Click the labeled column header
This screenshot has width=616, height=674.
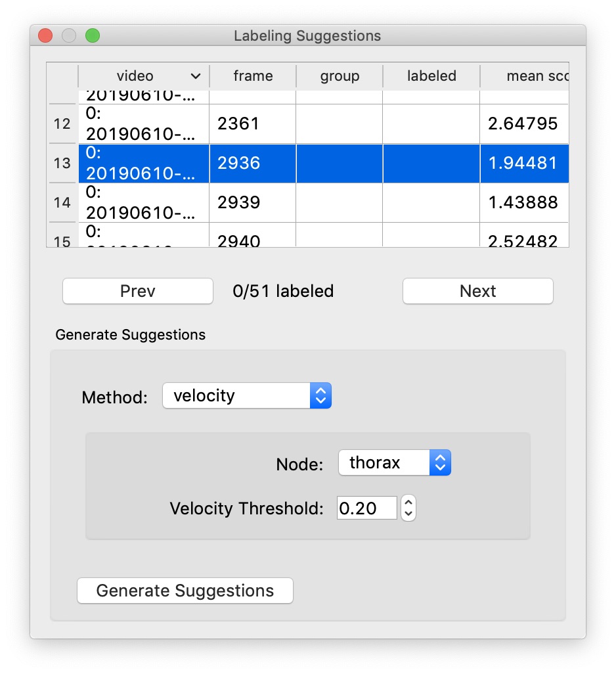(x=431, y=76)
